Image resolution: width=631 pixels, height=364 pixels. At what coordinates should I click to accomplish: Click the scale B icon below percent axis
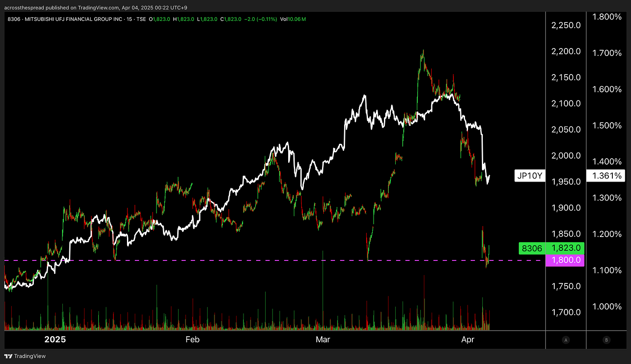[x=607, y=340]
